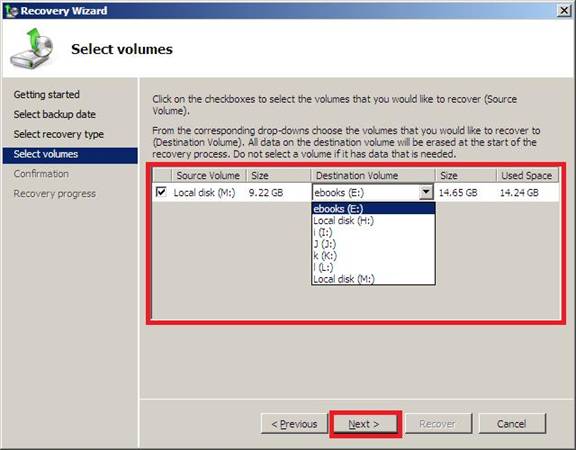The height and width of the screenshot is (450, 576).
Task: Click the Select volumes page heading
Action: point(122,49)
